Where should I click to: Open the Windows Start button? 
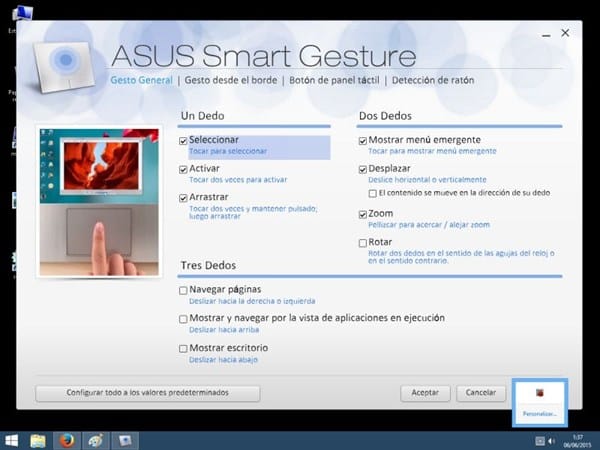coord(11,441)
